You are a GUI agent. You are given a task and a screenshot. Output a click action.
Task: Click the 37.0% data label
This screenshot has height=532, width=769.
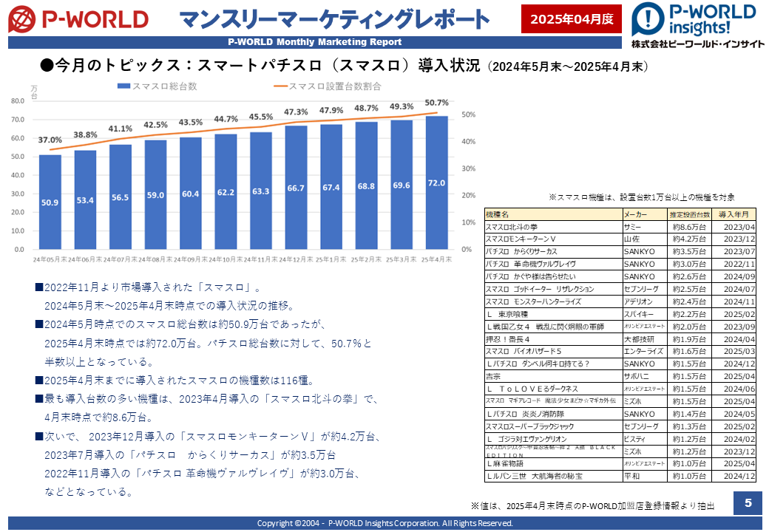(x=50, y=140)
